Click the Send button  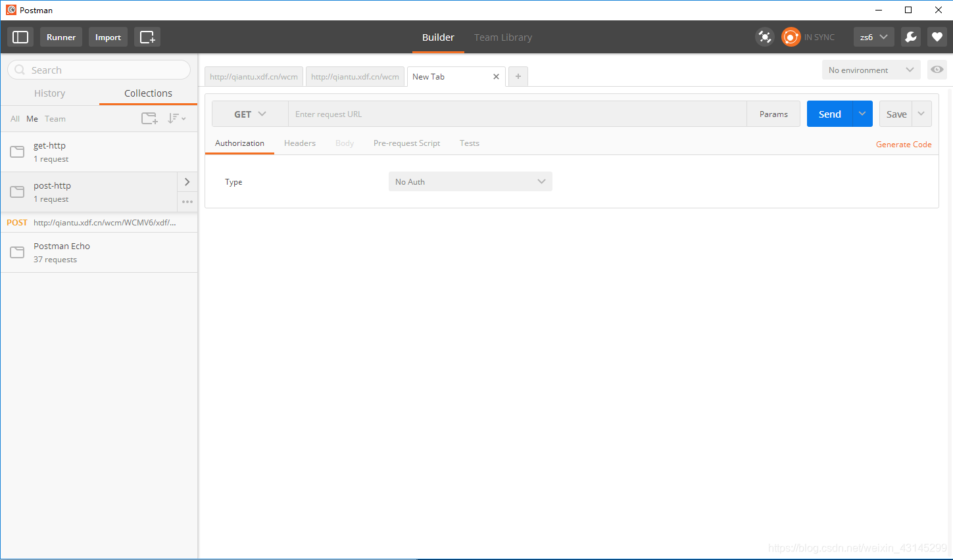tap(830, 114)
